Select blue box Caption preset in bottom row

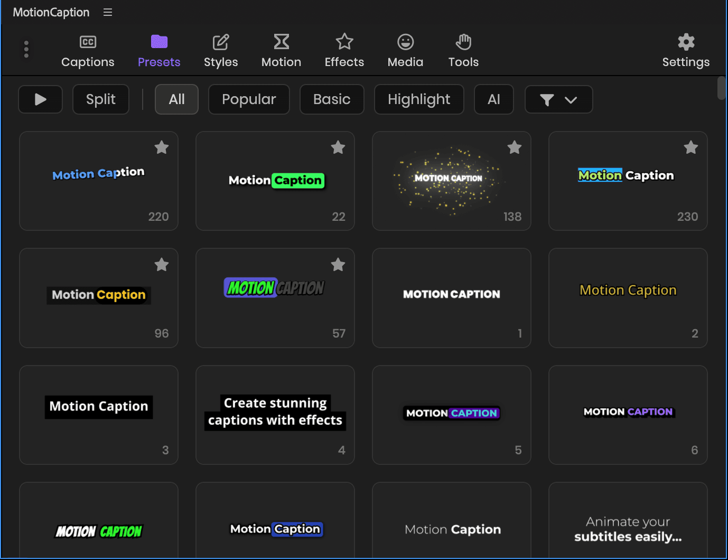275,520
